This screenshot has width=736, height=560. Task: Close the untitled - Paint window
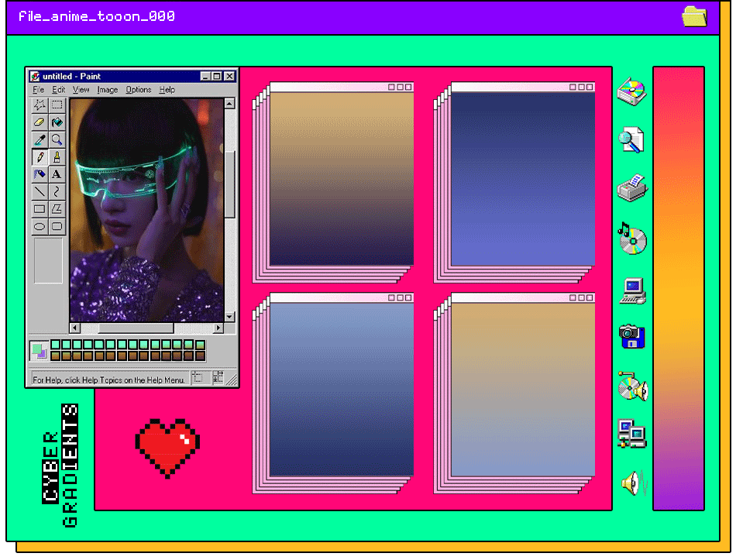pyautogui.click(x=229, y=76)
